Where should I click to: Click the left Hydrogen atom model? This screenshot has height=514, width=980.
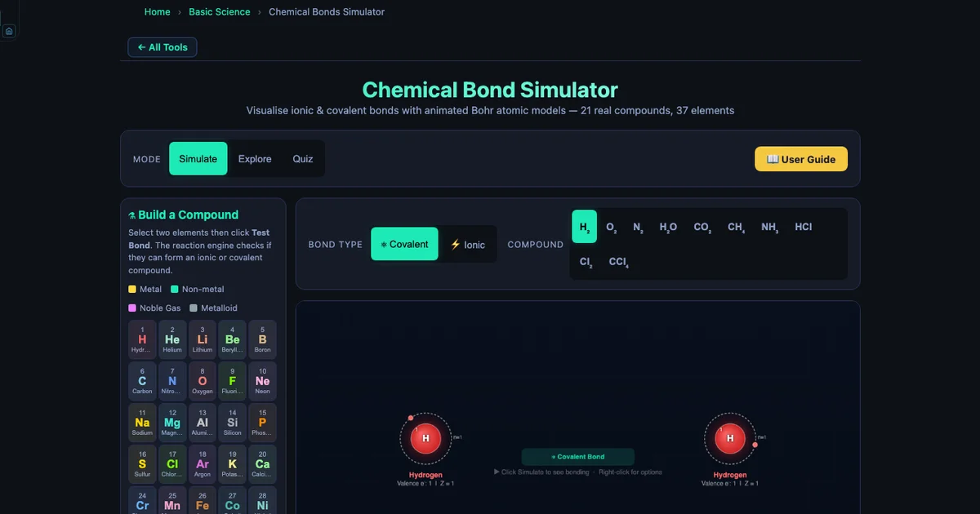[425, 439]
